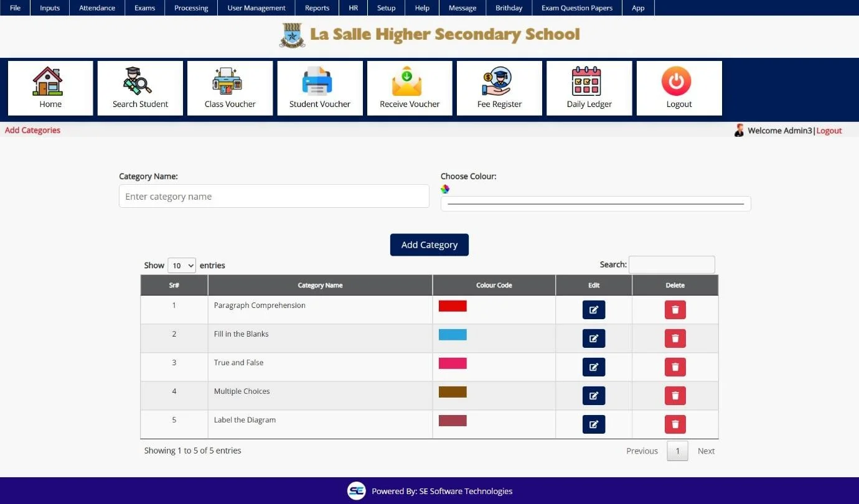Click the Logout link beside Welcome Admin3
Viewport: 859px width, 504px height.
click(829, 131)
